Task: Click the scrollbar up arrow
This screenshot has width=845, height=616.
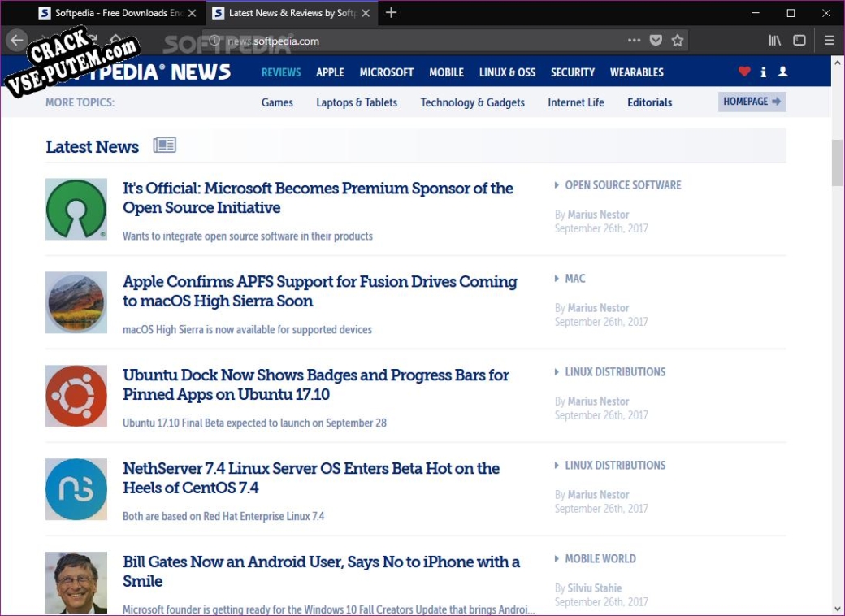Action: click(838, 62)
